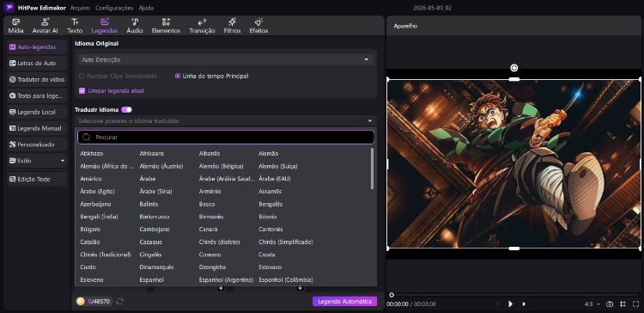
Task: Select Bengalês language
Action: point(270,204)
